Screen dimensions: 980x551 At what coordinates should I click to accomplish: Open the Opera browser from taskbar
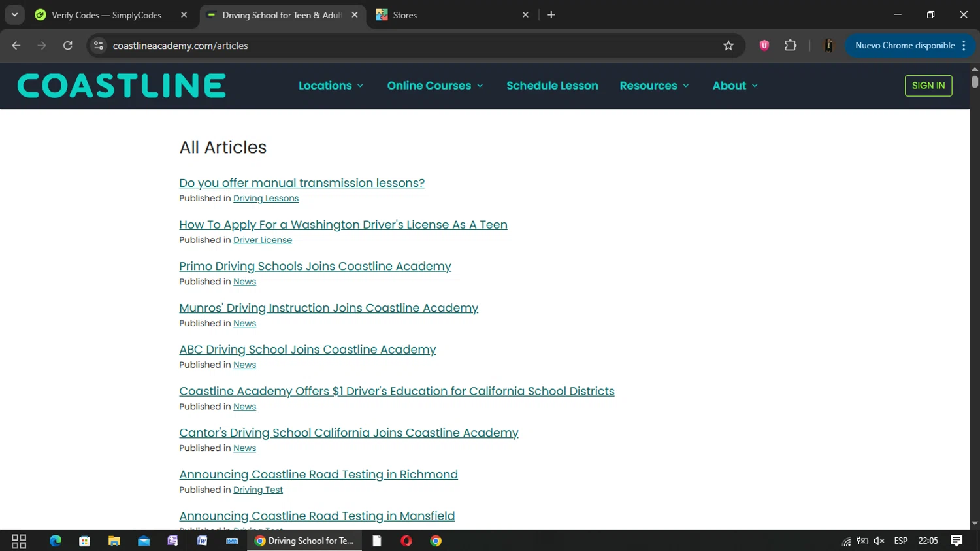[406, 541]
